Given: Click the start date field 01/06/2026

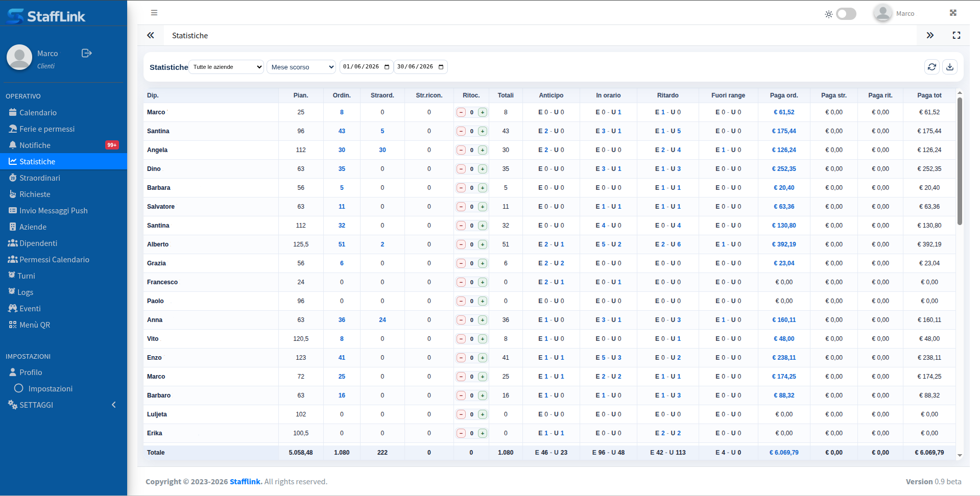Looking at the screenshot, I should click(x=366, y=67).
